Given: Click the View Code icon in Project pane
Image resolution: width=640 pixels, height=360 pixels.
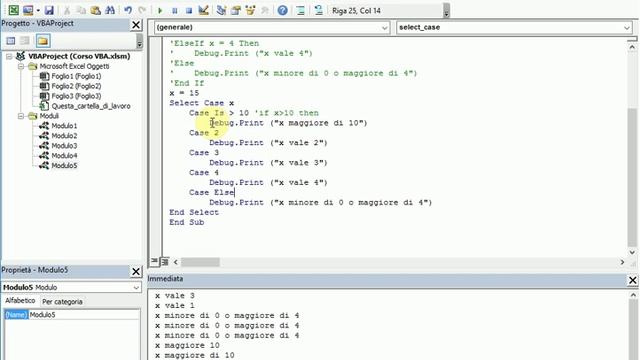Looking at the screenshot, I should [11, 41].
